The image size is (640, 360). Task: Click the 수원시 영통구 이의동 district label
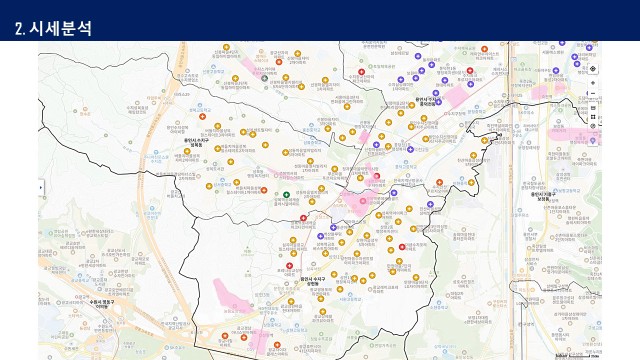point(102,304)
